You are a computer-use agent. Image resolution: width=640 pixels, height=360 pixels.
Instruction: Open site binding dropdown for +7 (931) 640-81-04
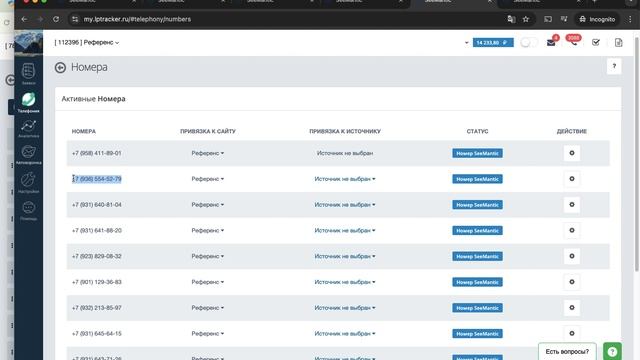[x=208, y=204]
